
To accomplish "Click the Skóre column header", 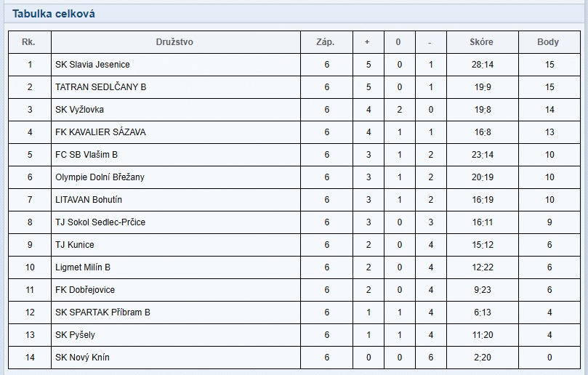I will coord(481,42).
